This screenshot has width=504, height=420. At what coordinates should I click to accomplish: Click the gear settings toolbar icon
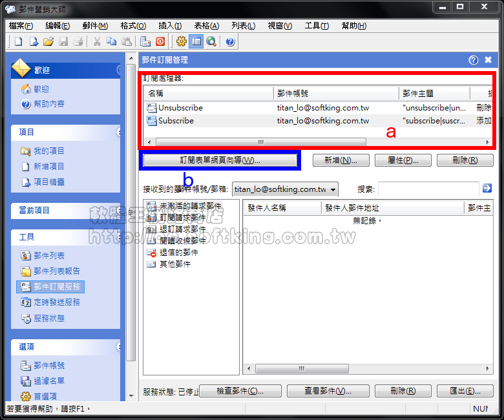pyautogui.click(x=181, y=42)
